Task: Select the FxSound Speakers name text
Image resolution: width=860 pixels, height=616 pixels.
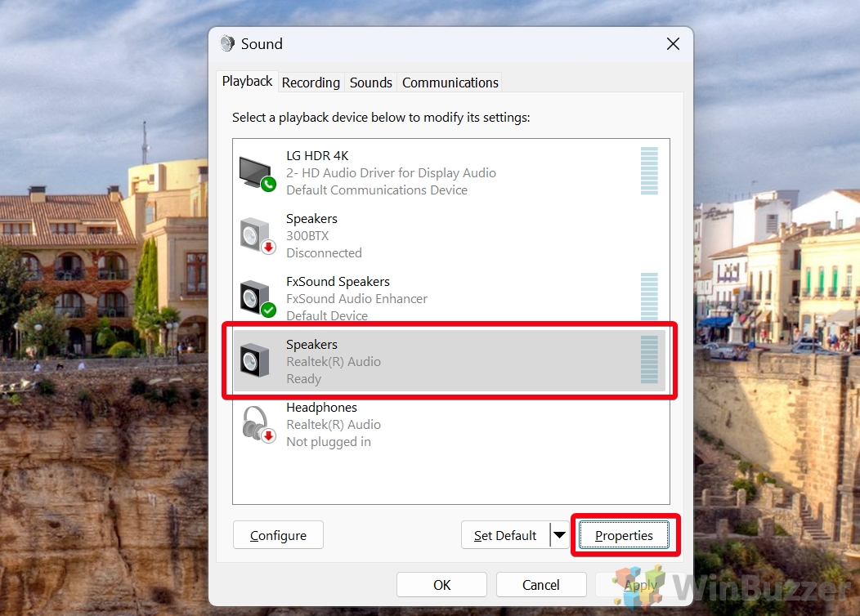Action: [x=338, y=282]
